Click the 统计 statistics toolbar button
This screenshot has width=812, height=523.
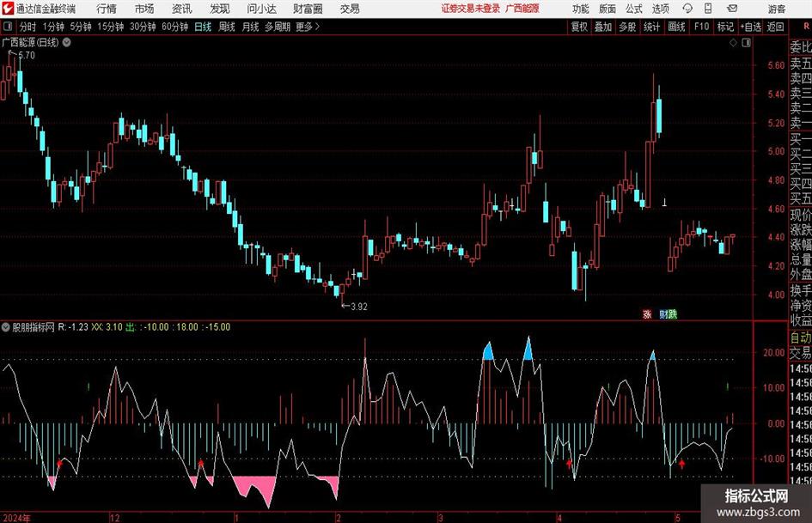click(651, 27)
